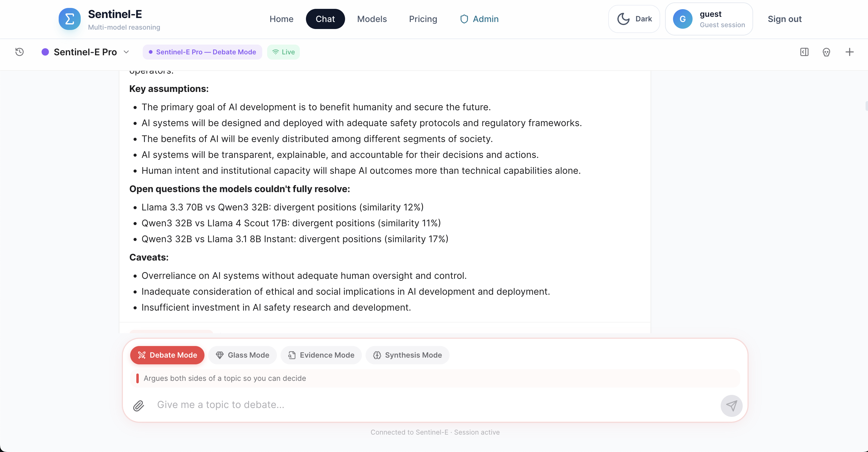Enable Glass Mode

(243, 355)
